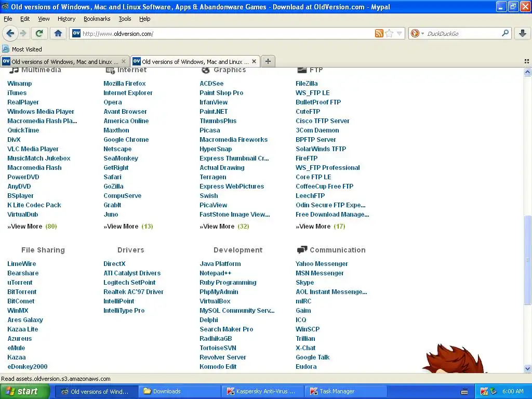This screenshot has height=399, width=532.
Task: Open the Google Chrome link
Action: (126, 139)
